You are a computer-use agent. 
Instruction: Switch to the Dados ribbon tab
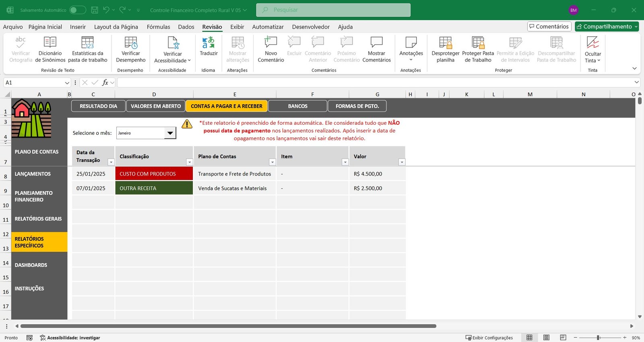click(186, 27)
